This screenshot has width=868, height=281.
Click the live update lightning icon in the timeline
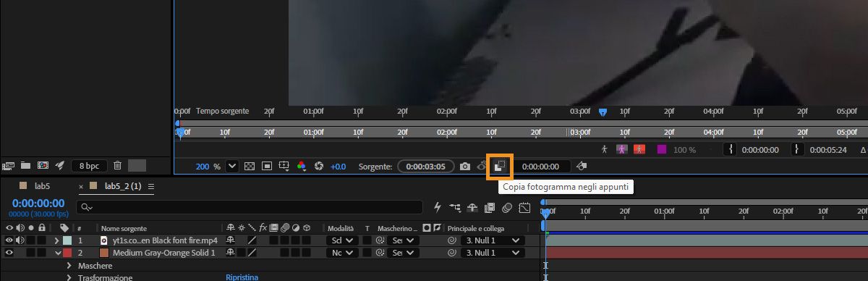(x=437, y=207)
